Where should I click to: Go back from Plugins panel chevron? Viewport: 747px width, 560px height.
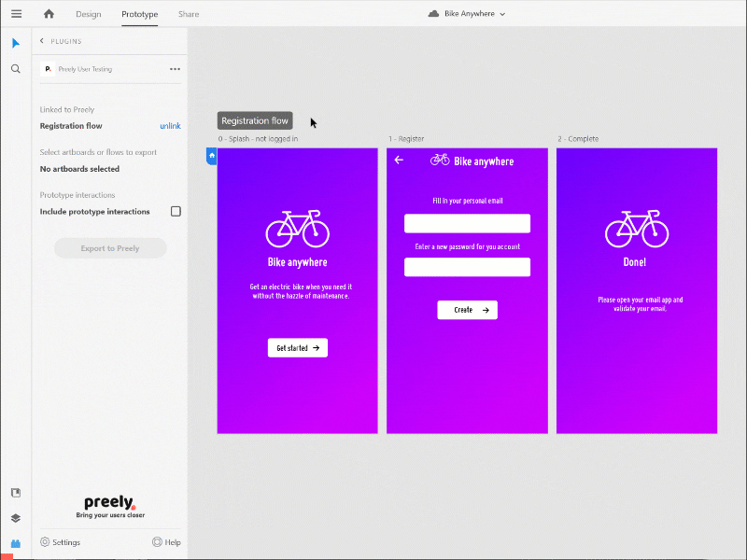pyautogui.click(x=42, y=41)
